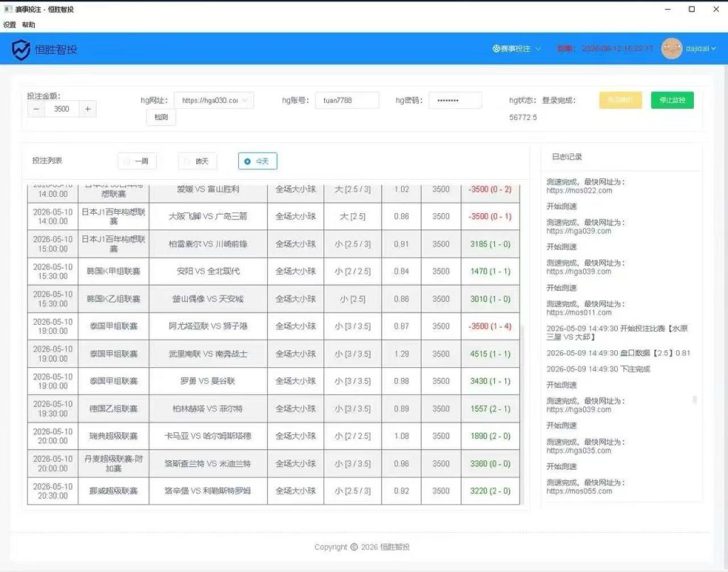Open the 帮助 menu

point(28,25)
